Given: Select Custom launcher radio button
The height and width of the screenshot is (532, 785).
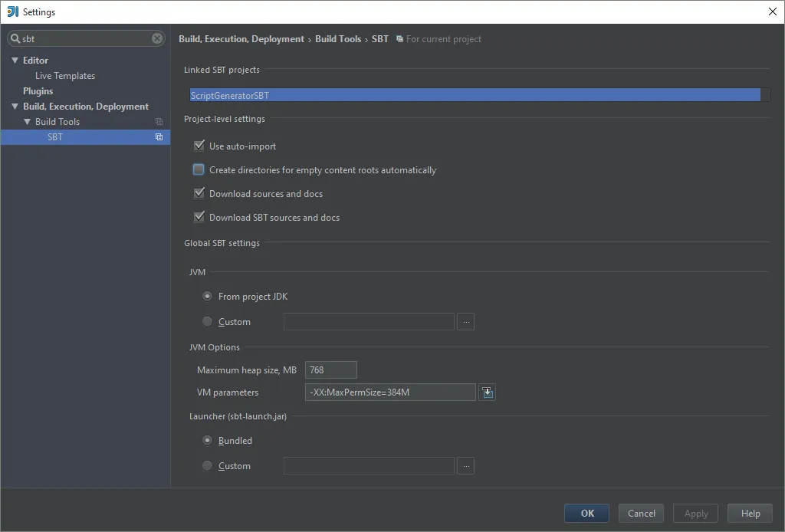Looking at the screenshot, I should click(207, 466).
